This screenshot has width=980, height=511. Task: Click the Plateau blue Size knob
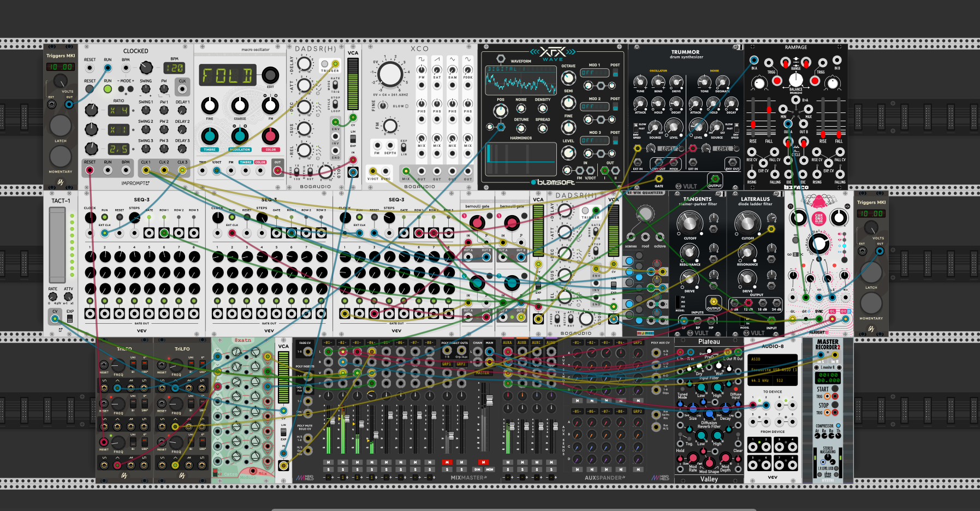click(693, 408)
